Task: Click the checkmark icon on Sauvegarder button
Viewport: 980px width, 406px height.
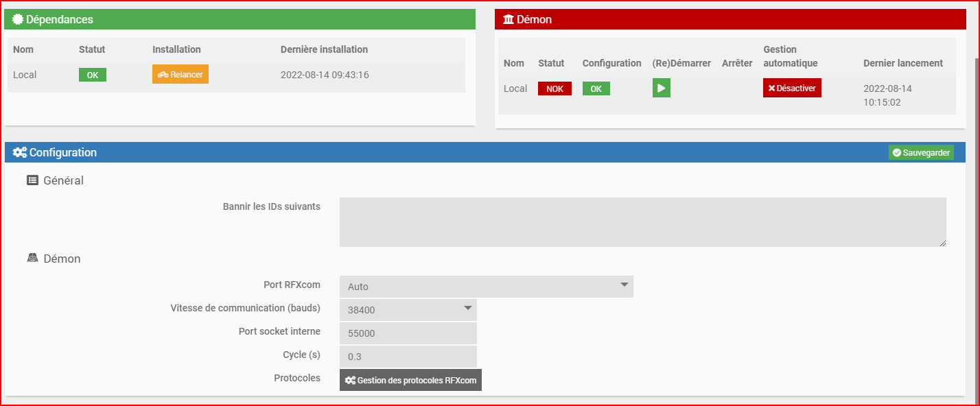Action: [x=897, y=152]
